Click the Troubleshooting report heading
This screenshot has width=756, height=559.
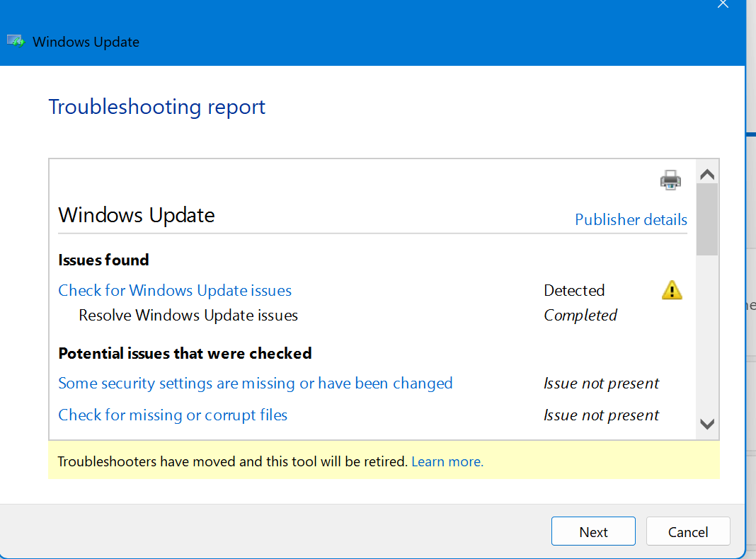tap(156, 107)
